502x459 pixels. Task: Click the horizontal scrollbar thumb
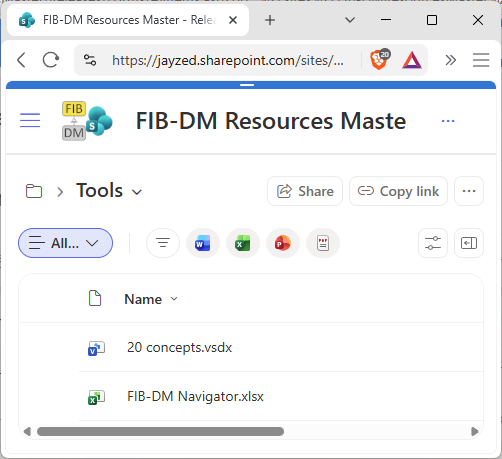coord(160,431)
